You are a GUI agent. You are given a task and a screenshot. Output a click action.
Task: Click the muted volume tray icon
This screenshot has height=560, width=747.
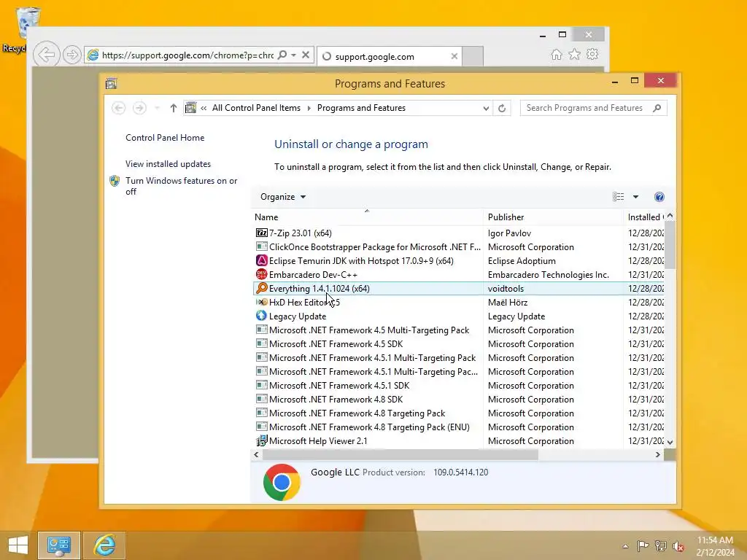click(x=678, y=546)
